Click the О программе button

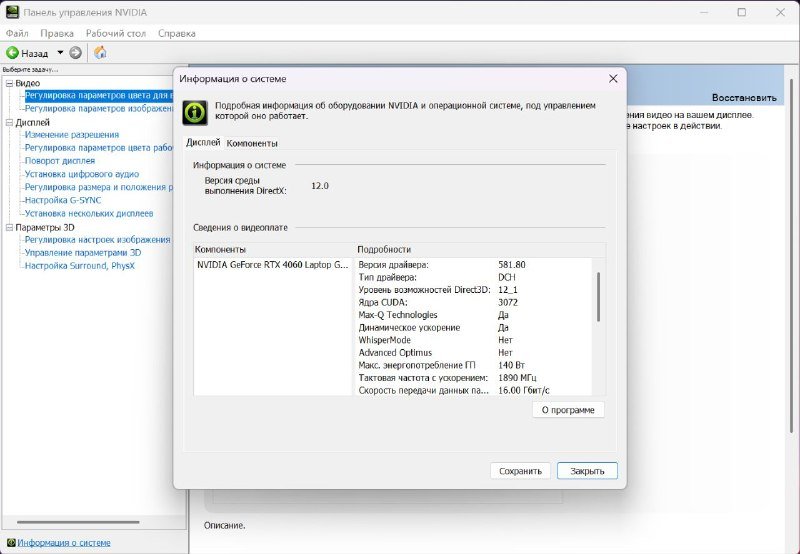(x=568, y=410)
